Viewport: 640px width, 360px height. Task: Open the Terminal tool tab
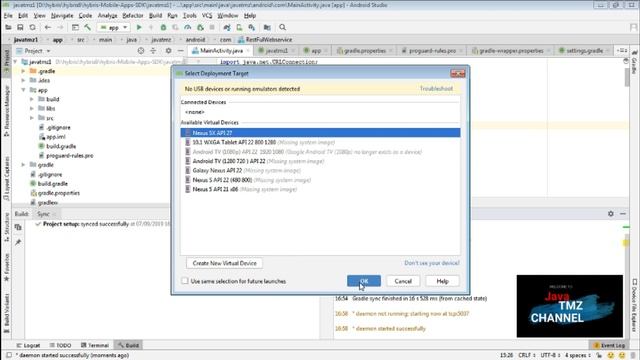(95, 345)
